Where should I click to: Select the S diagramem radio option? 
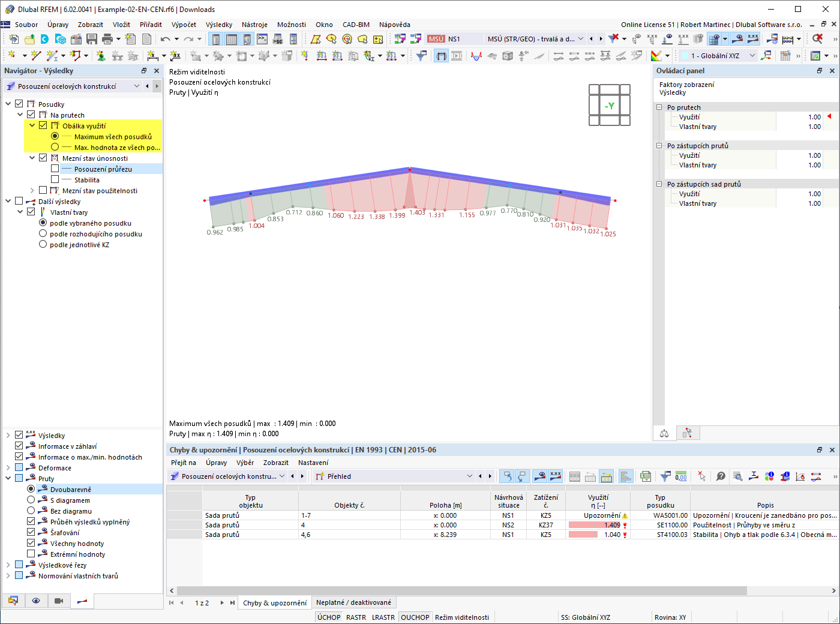31,500
